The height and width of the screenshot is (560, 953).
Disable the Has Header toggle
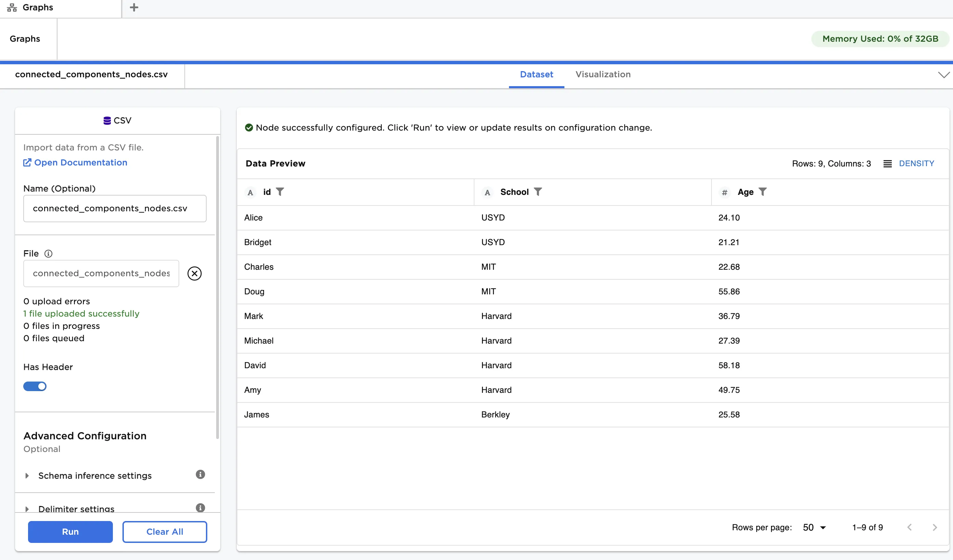35,386
